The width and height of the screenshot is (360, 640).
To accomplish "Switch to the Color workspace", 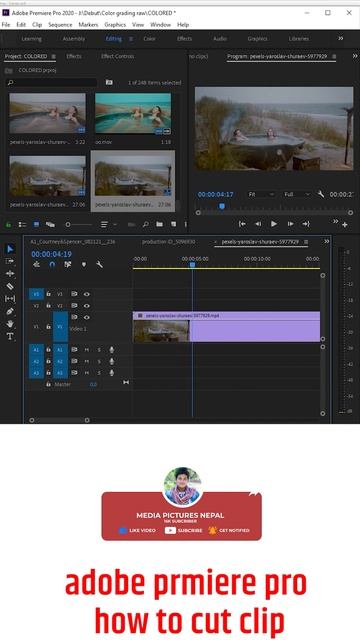I will (149, 39).
